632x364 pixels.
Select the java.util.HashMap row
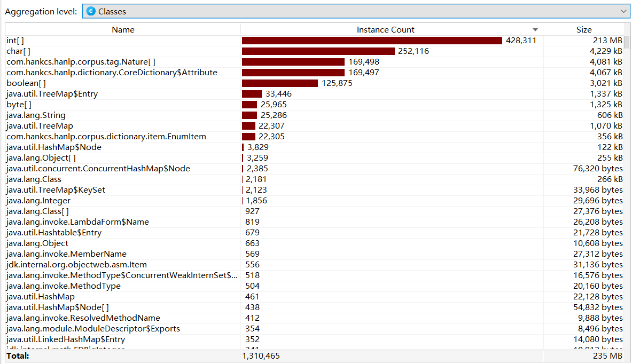click(x=315, y=296)
